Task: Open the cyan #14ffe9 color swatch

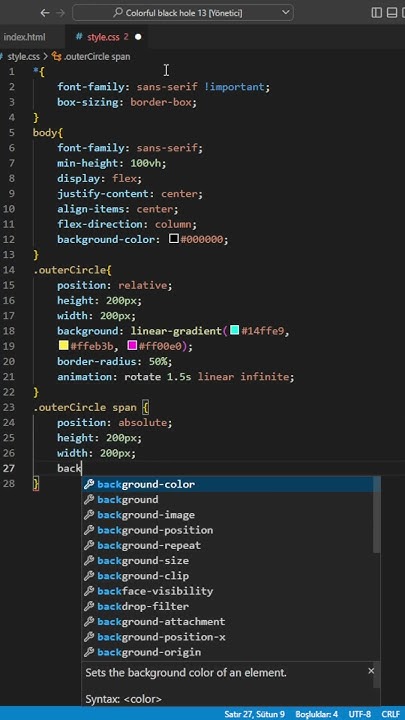Action: [x=234, y=330]
